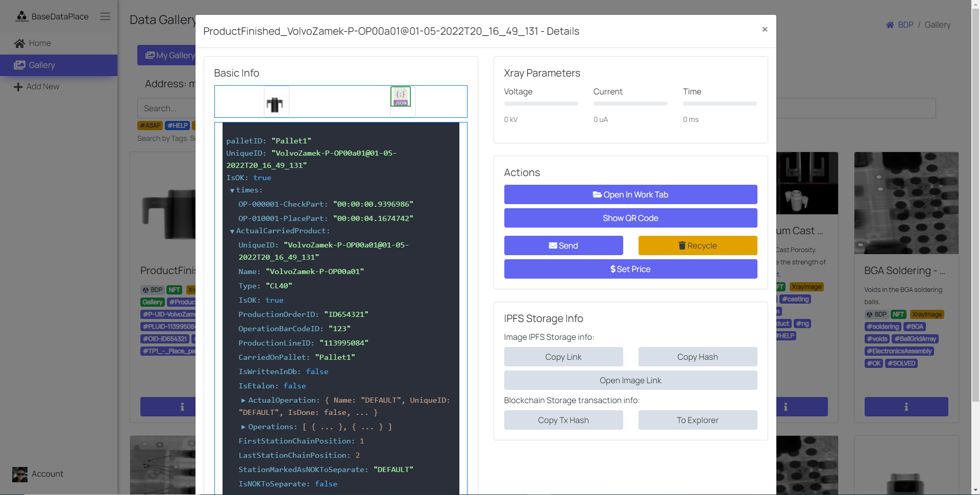Expand the ActualOperation JSON node
The width and height of the screenshot is (980, 495).
click(x=243, y=401)
